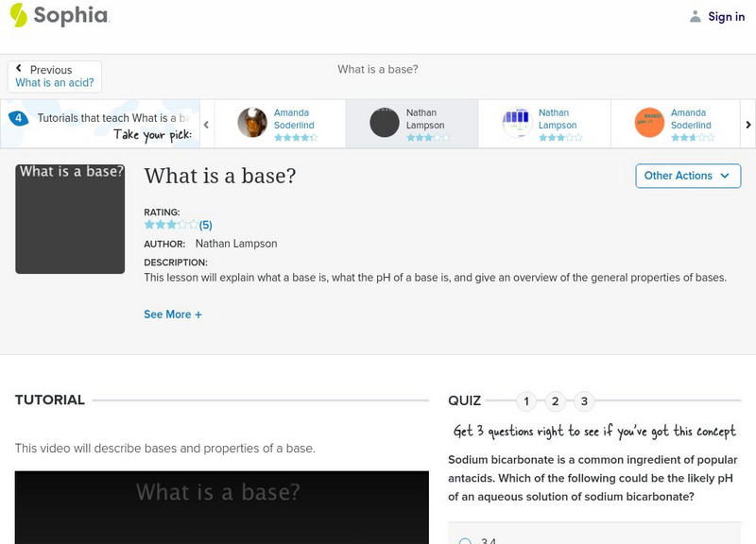
Task: Select radio button for pH answer 3.4
Action: coord(463,540)
